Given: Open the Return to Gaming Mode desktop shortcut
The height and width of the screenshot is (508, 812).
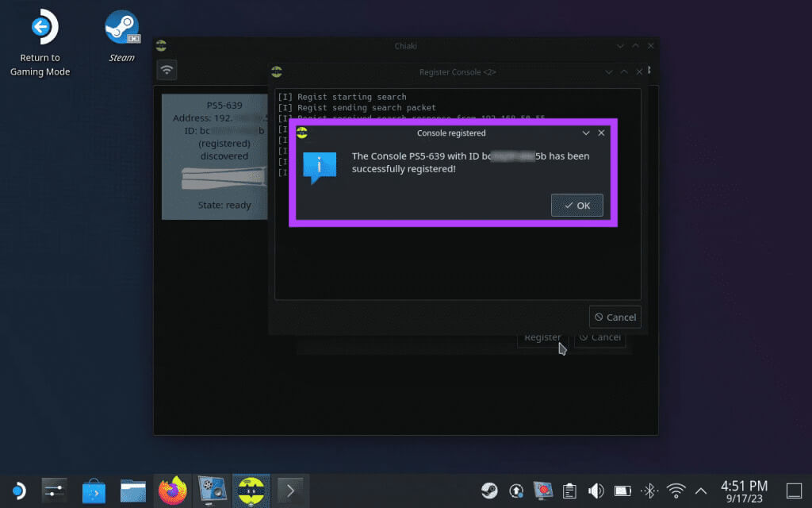Looking at the screenshot, I should coord(40,43).
